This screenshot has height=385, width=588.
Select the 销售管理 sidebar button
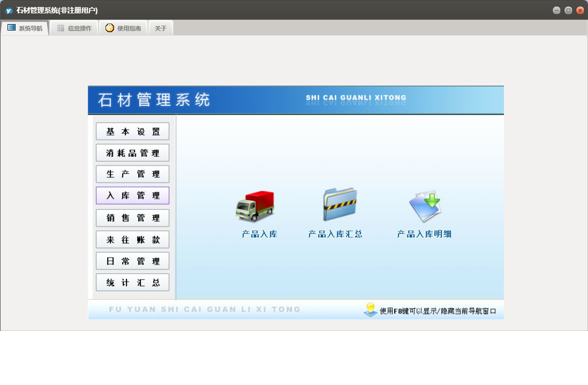coord(132,218)
